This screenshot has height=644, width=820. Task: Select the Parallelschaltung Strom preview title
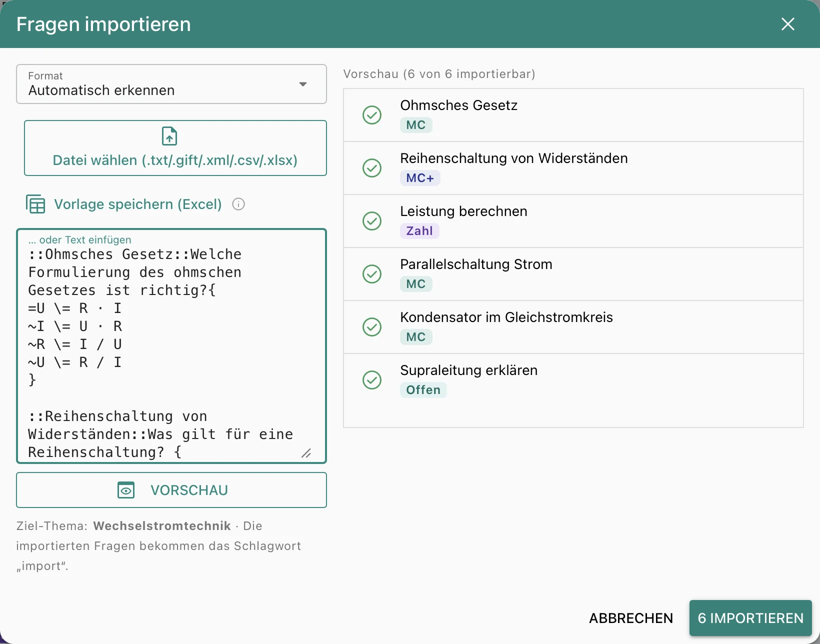[x=476, y=264]
